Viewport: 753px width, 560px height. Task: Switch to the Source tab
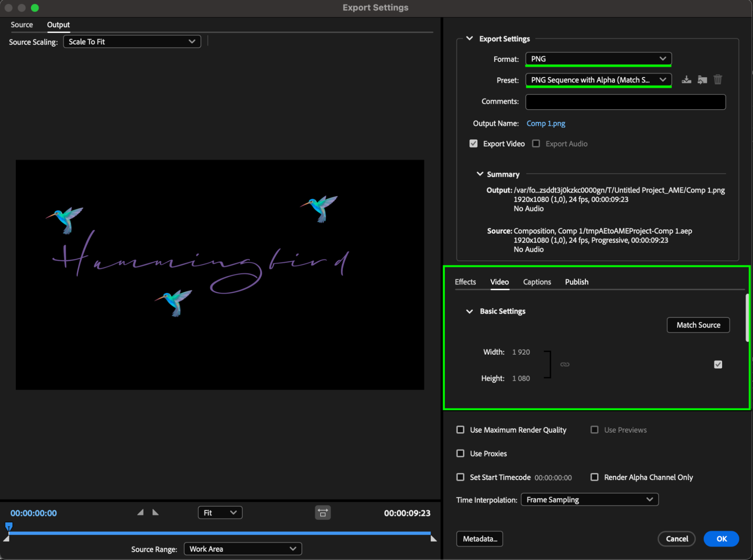pyautogui.click(x=22, y=25)
